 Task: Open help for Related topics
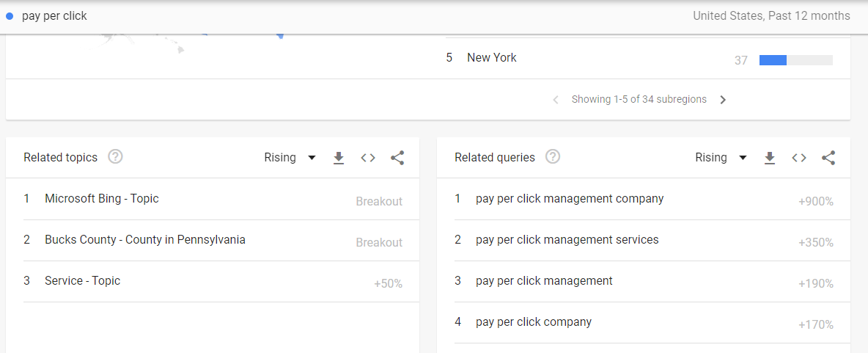[115, 157]
